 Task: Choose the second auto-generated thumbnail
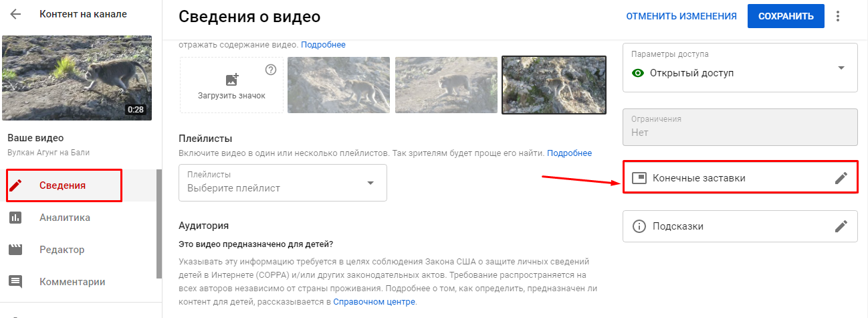pos(446,85)
